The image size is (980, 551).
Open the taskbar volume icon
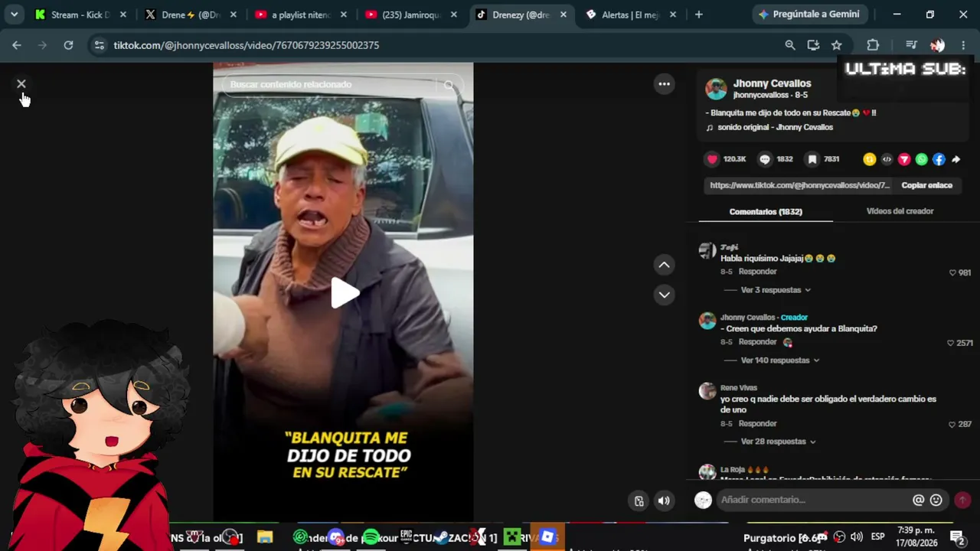[x=857, y=537]
